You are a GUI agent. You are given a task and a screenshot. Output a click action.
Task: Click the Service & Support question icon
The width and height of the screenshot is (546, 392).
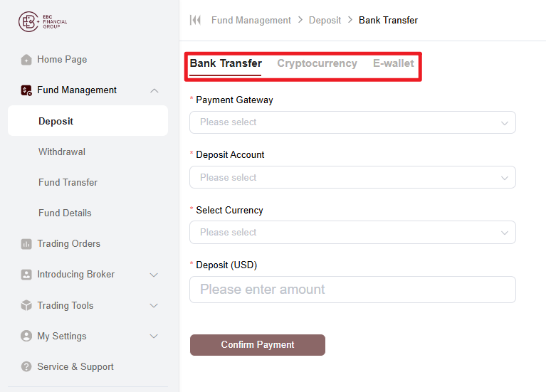(26, 366)
